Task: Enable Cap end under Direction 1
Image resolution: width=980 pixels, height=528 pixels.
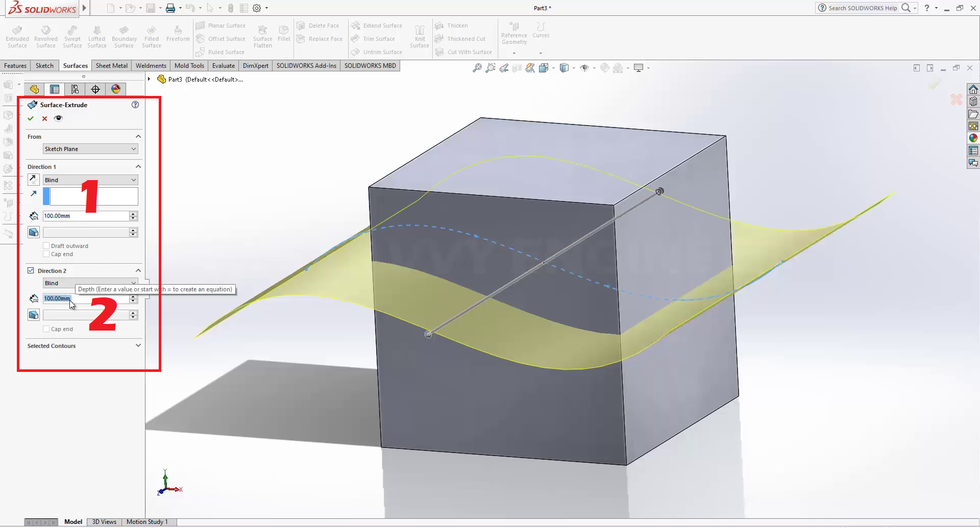Action: coord(46,254)
